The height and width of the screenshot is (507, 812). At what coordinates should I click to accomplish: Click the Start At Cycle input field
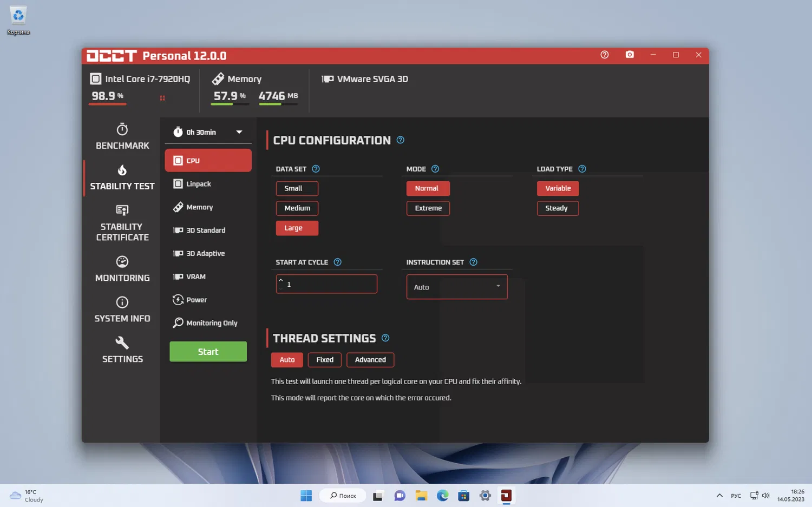pos(326,284)
